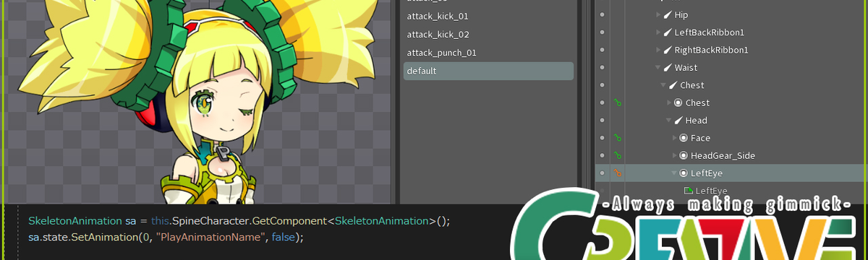Expand the Face slot node

(x=675, y=138)
